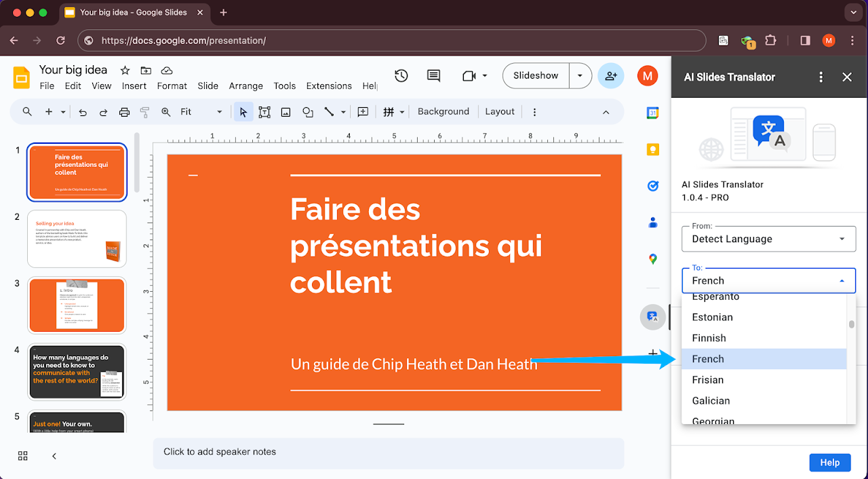Click the blue Help button
This screenshot has width=868, height=479.
tap(830, 463)
